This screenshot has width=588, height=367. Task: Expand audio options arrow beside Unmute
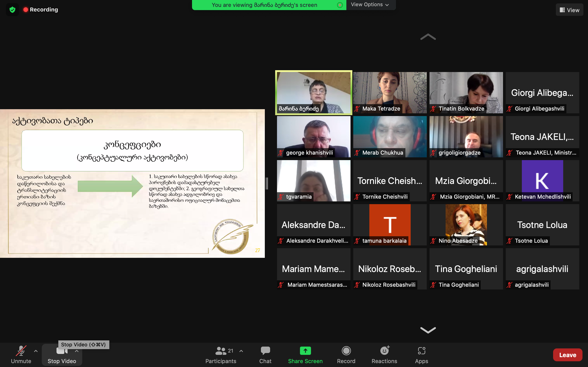tap(36, 351)
